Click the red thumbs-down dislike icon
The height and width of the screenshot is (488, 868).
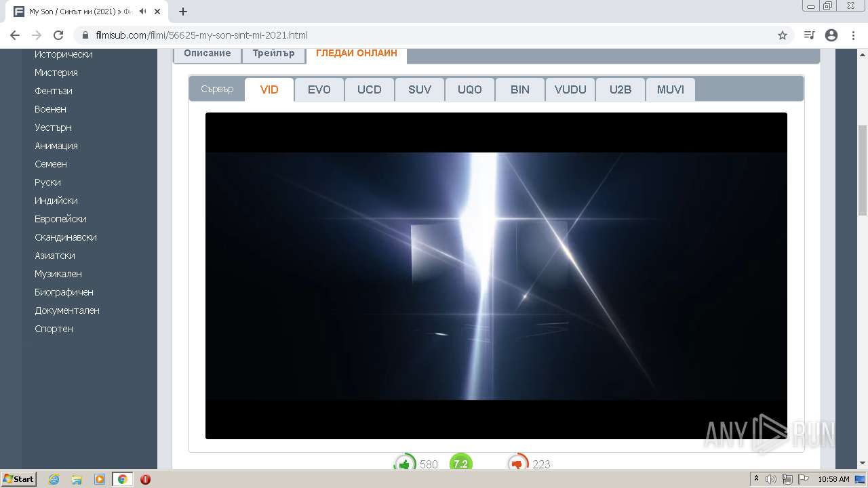click(518, 464)
